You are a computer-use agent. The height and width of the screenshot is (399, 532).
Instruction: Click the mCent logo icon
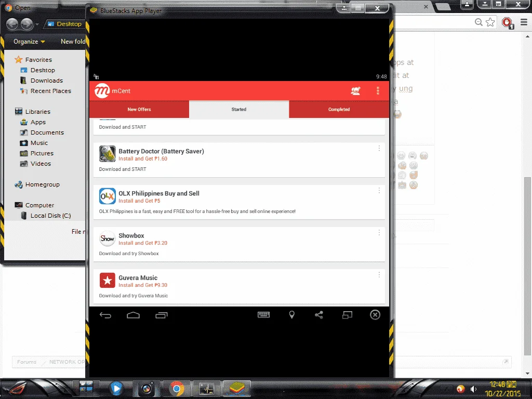(x=102, y=90)
